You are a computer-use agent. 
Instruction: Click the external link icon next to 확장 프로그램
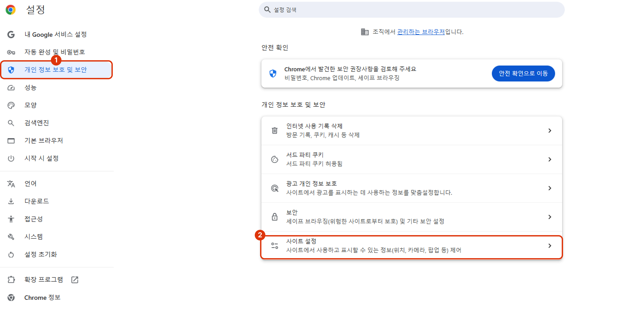pos(75,279)
